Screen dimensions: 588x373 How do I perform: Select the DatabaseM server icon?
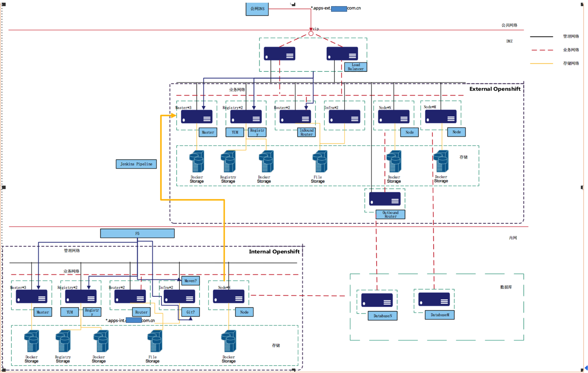(434, 299)
